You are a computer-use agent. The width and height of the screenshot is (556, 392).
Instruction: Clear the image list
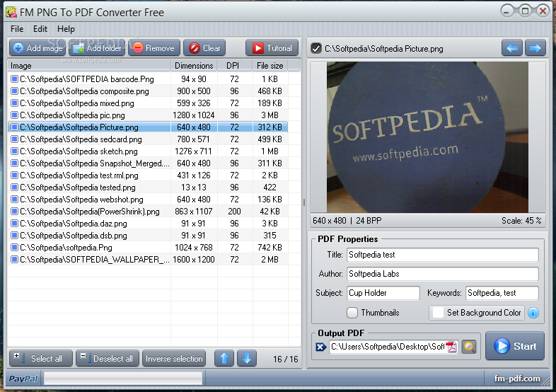click(x=204, y=48)
